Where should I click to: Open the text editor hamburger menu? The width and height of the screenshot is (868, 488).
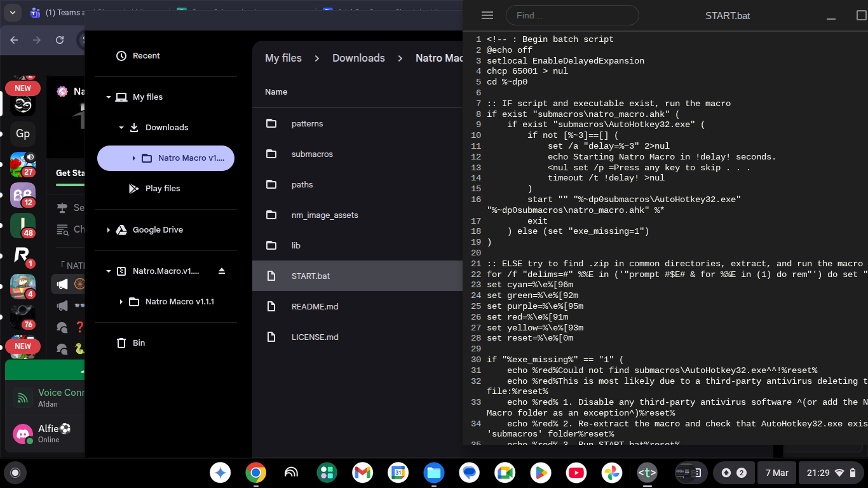[x=487, y=15]
